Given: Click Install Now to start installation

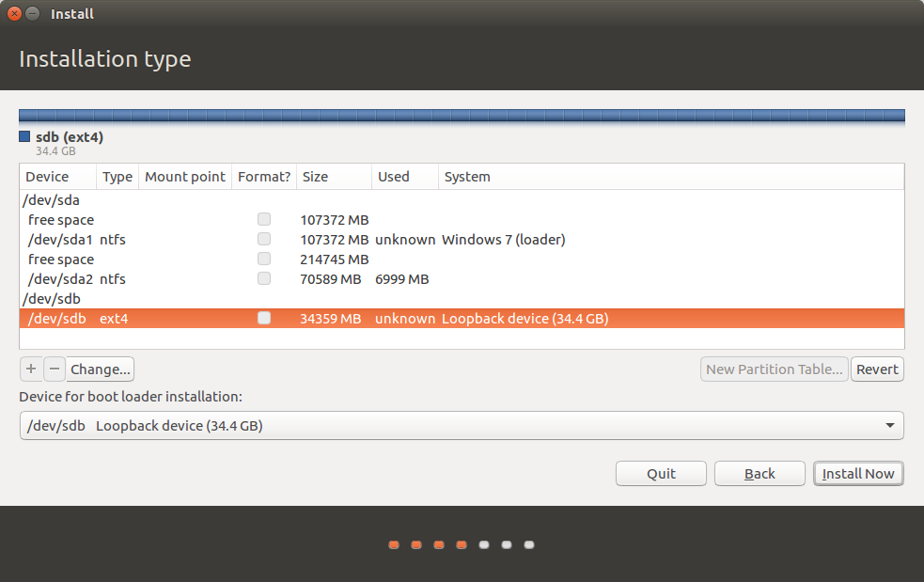Looking at the screenshot, I should click(858, 473).
